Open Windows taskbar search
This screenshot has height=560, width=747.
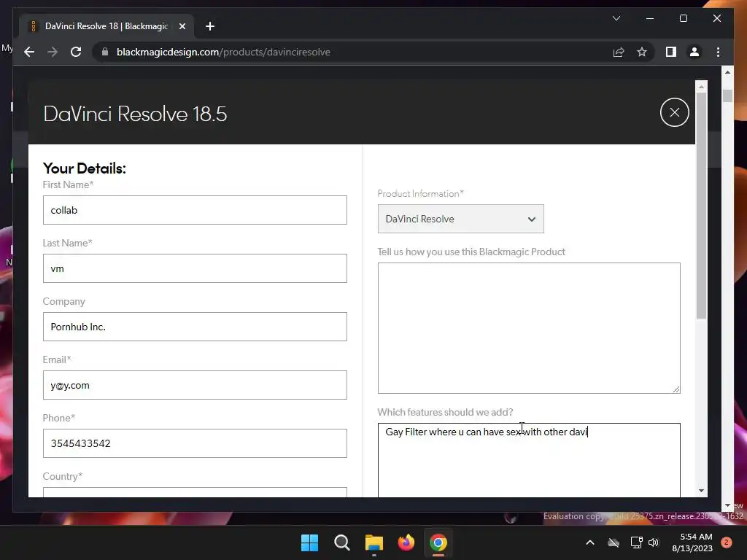[x=341, y=542]
